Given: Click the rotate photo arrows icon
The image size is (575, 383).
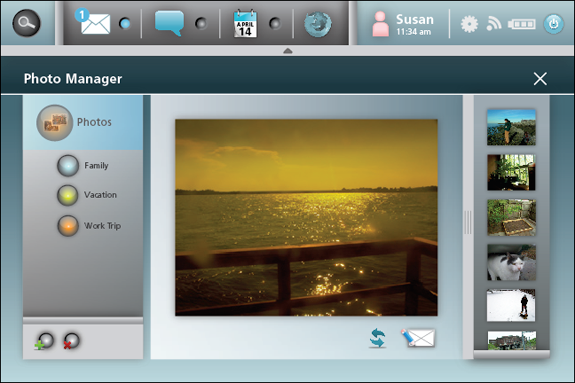Looking at the screenshot, I should click(377, 338).
